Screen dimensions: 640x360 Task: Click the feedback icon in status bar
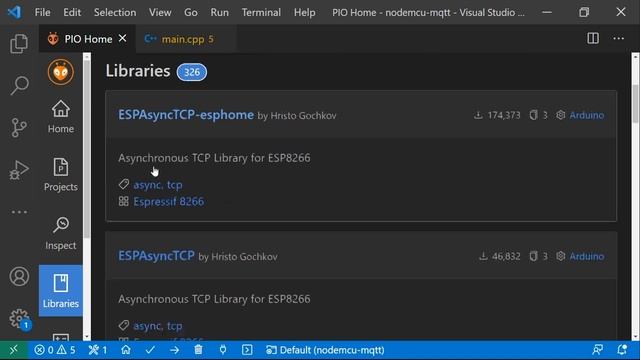click(x=598, y=350)
